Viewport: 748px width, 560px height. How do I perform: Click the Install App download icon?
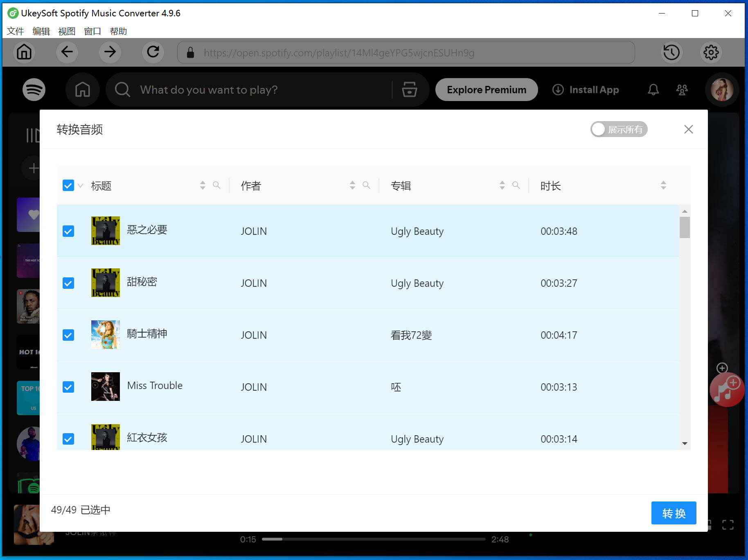click(x=558, y=90)
